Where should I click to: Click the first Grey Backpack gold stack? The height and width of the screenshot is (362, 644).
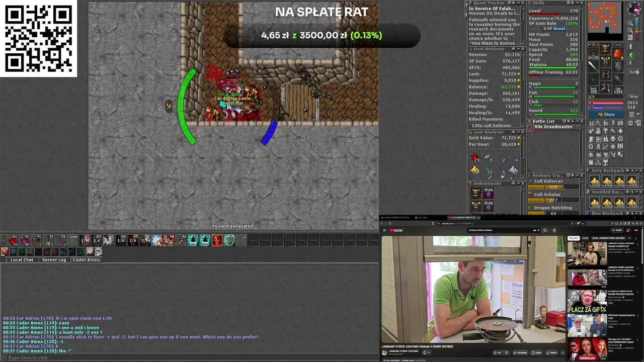(x=595, y=182)
